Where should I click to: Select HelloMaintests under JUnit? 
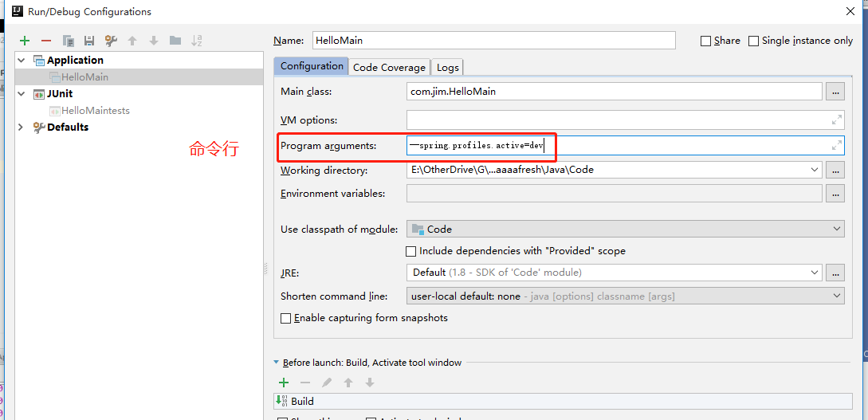(95, 111)
